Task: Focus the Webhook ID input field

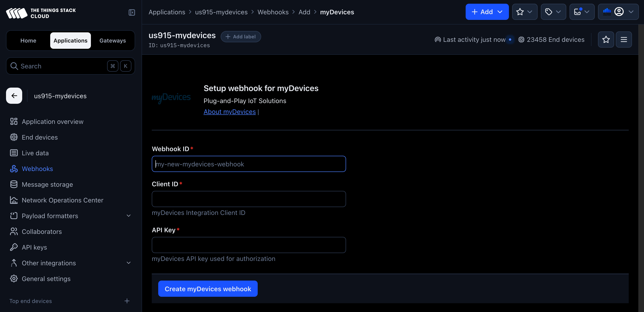Action: (249, 164)
